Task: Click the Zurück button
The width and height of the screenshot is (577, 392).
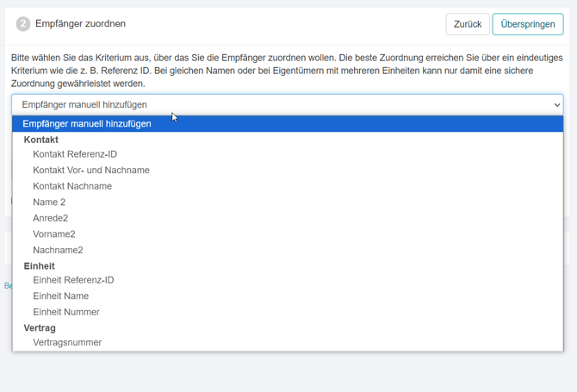Action: click(x=468, y=24)
